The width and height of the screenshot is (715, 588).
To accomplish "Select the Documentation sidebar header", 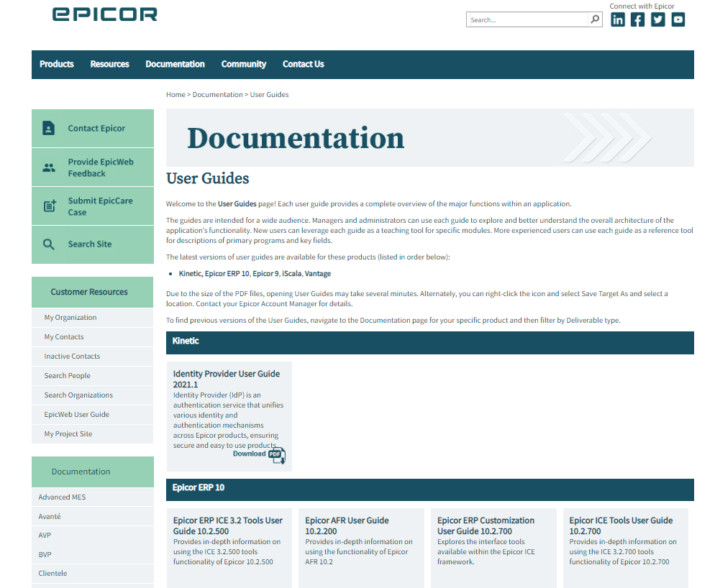I will click(x=93, y=472).
